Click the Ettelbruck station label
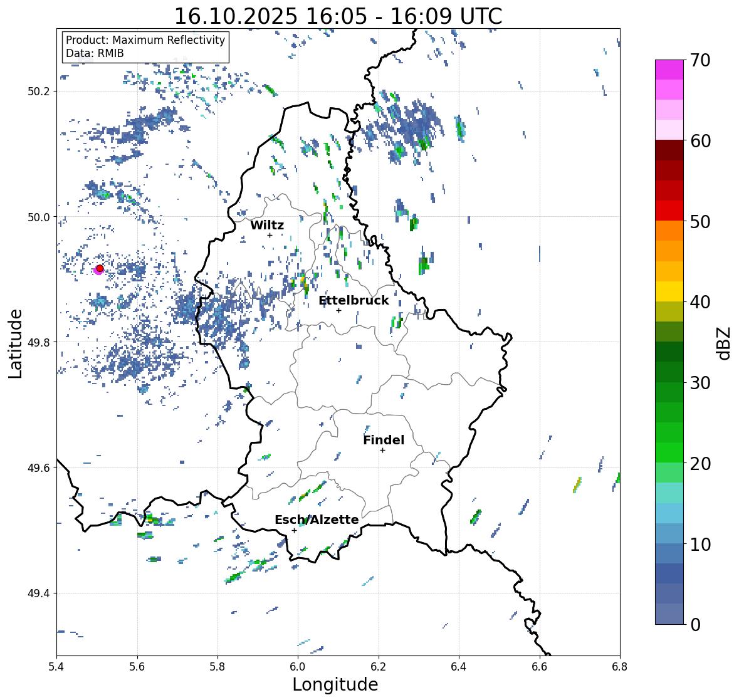The image size is (739, 700). pos(354,300)
